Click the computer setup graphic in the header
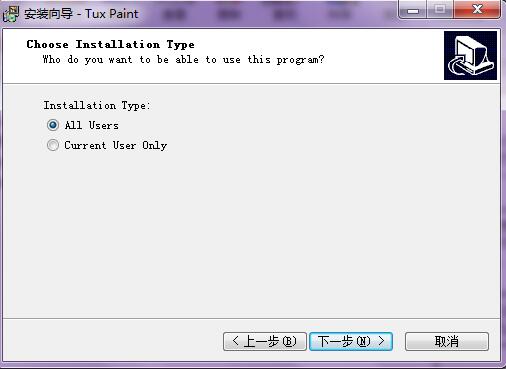 pyautogui.click(x=470, y=55)
